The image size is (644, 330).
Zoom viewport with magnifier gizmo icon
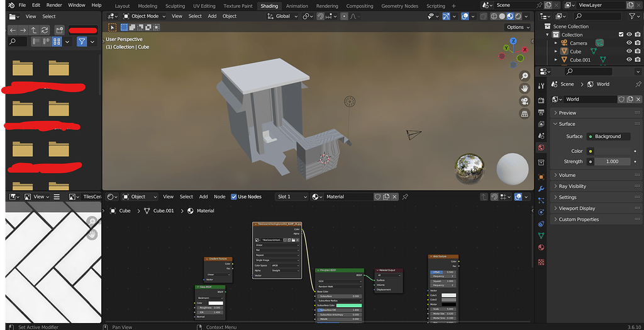click(x=525, y=76)
